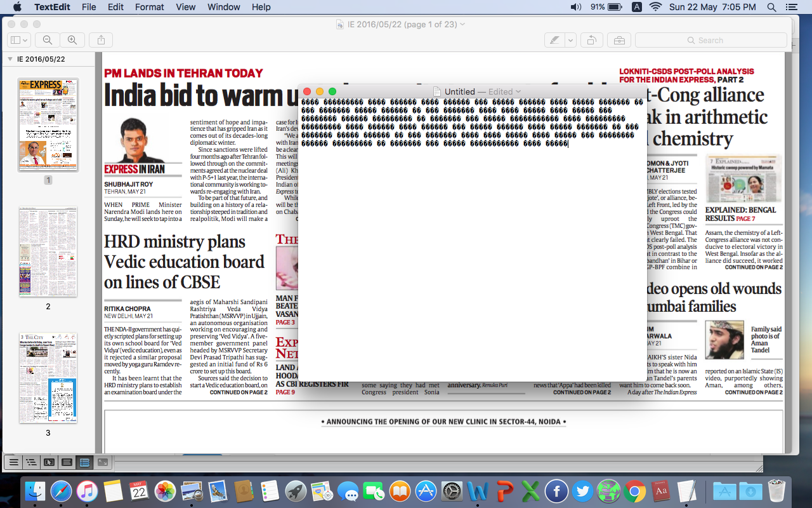Click the 'HRD ministry plans' headline text

click(x=174, y=242)
